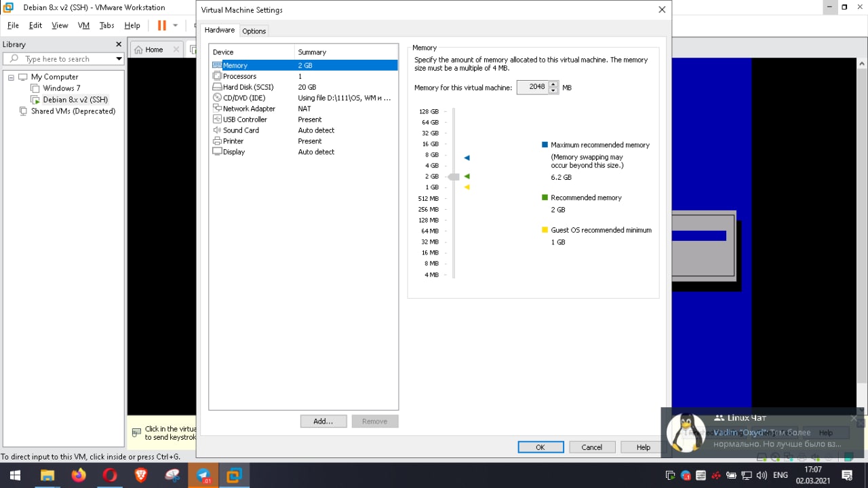
Task: Click the orange Suspend (pause) toolbar icon
Action: click(161, 25)
